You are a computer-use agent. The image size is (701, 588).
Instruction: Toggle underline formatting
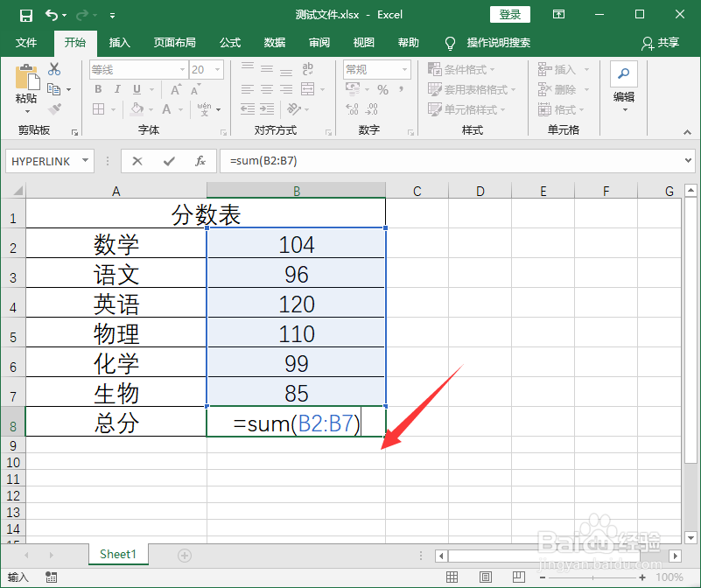coord(136,88)
